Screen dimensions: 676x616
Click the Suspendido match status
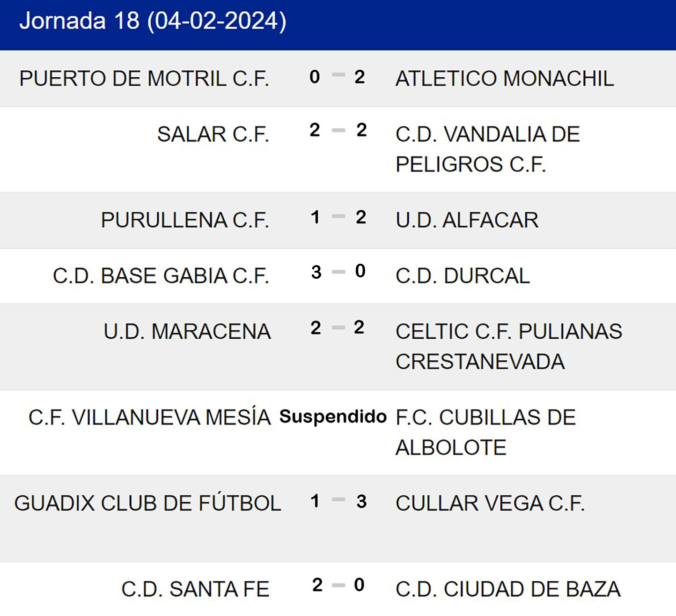coord(333,416)
